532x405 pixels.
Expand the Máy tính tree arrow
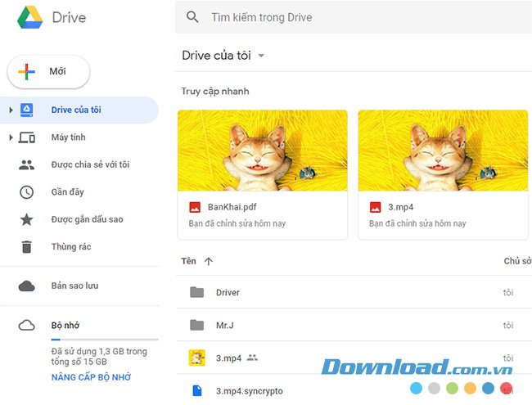pyautogui.click(x=11, y=137)
